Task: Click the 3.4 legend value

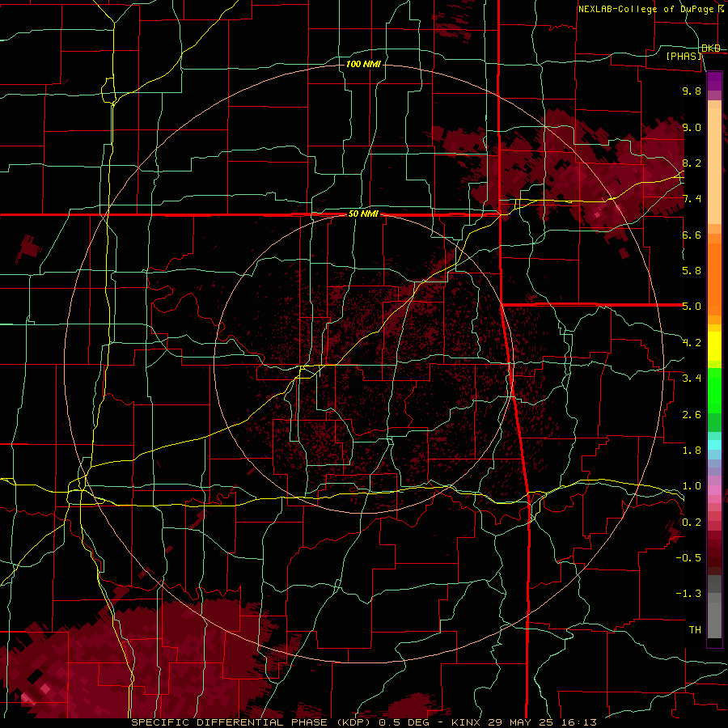Action: point(692,379)
